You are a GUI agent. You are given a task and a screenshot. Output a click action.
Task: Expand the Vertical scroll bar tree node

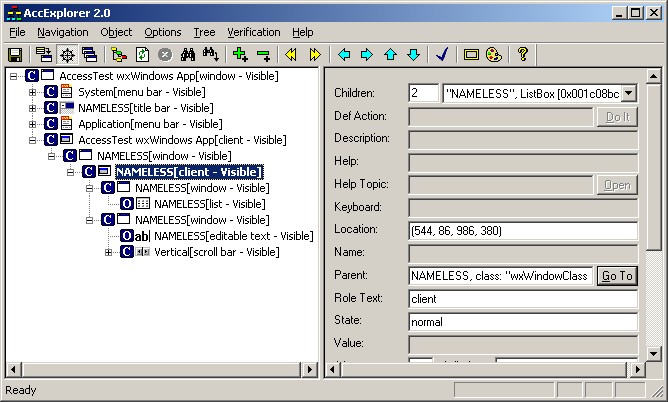point(108,252)
